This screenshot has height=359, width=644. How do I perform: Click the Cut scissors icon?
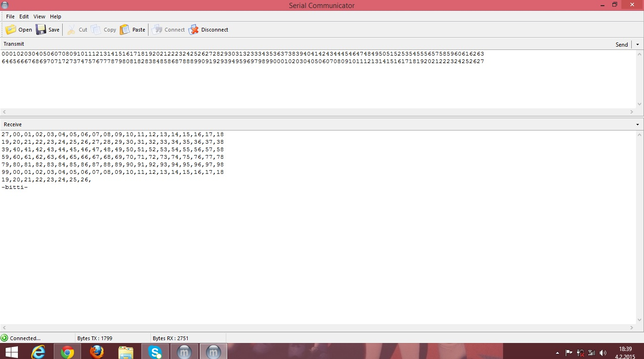point(71,30)
